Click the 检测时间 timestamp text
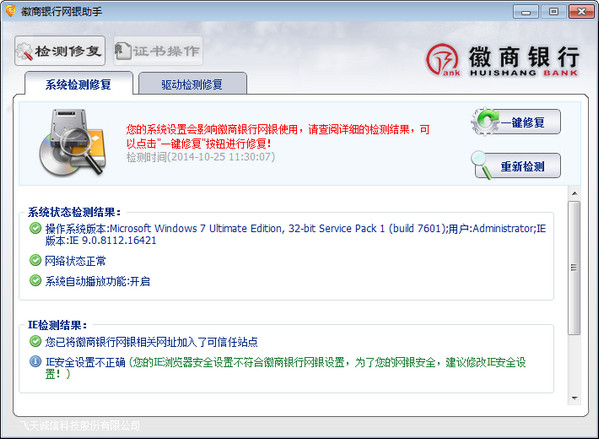Image resolution: width=599 pixels, height=439 pixels. click(x=201, y=157)
